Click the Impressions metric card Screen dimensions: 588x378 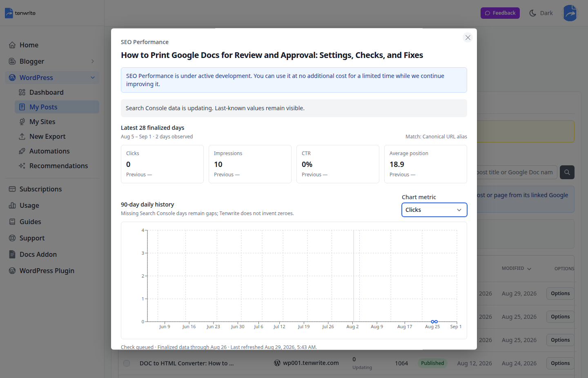pos(250,164)
